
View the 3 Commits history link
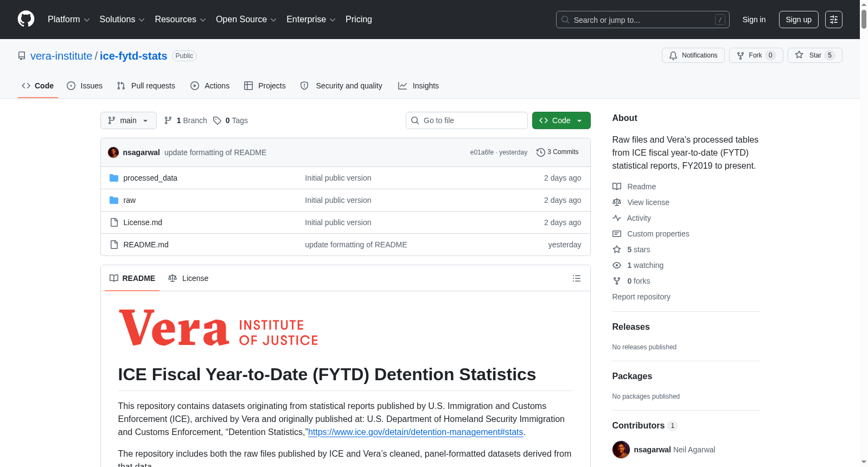(x=558, y=152)
